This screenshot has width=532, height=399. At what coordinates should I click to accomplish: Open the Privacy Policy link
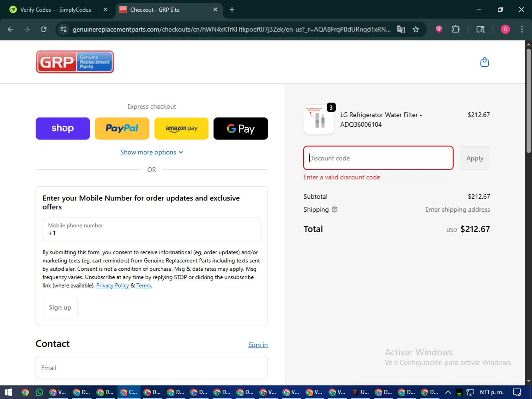click(112, 286)
